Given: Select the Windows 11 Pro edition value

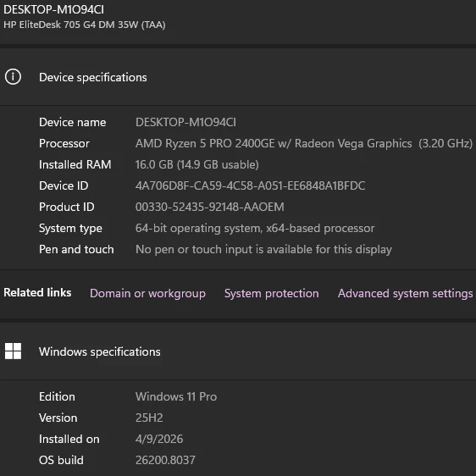Looking at the screenshot, I should 176,396.
